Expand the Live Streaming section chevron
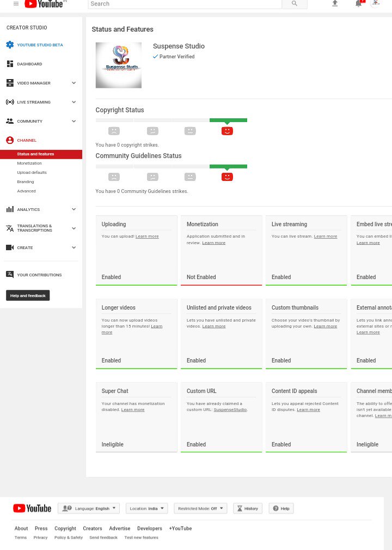The width and height of the screenshot is (392, 550). click(73, 102)
